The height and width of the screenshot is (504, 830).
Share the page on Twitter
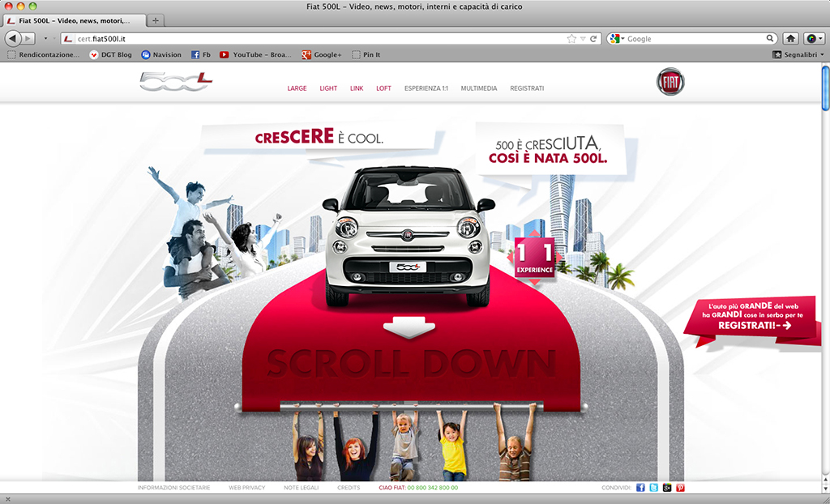[x=653, y=488]
